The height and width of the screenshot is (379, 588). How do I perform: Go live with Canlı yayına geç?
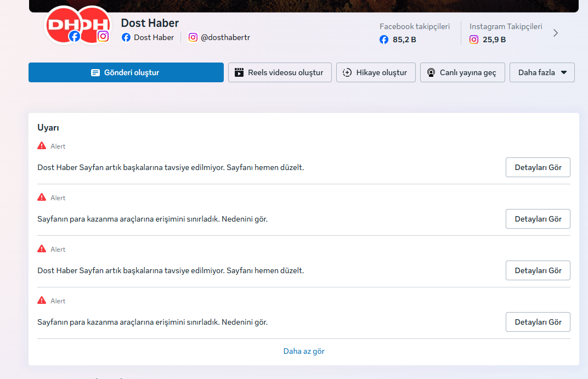(x=462, y=72)
